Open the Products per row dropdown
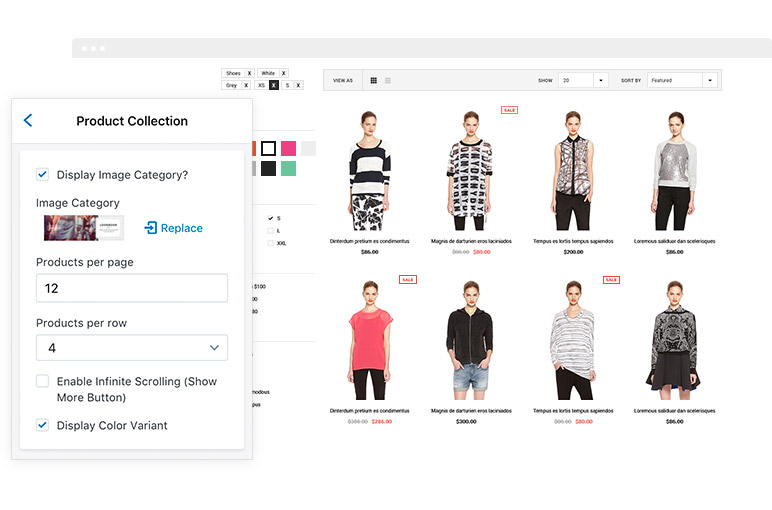 pyautogui.click(x=132, y=348)
